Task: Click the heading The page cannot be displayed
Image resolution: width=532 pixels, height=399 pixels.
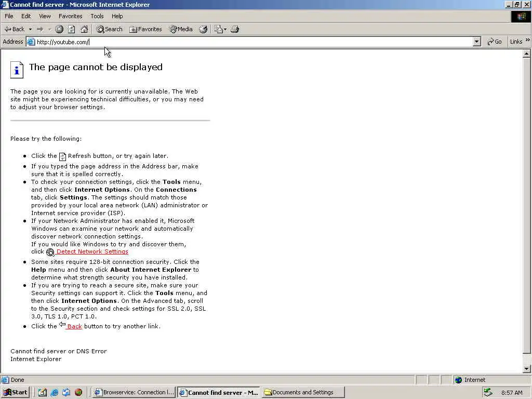Action: [x=96, y=67]
